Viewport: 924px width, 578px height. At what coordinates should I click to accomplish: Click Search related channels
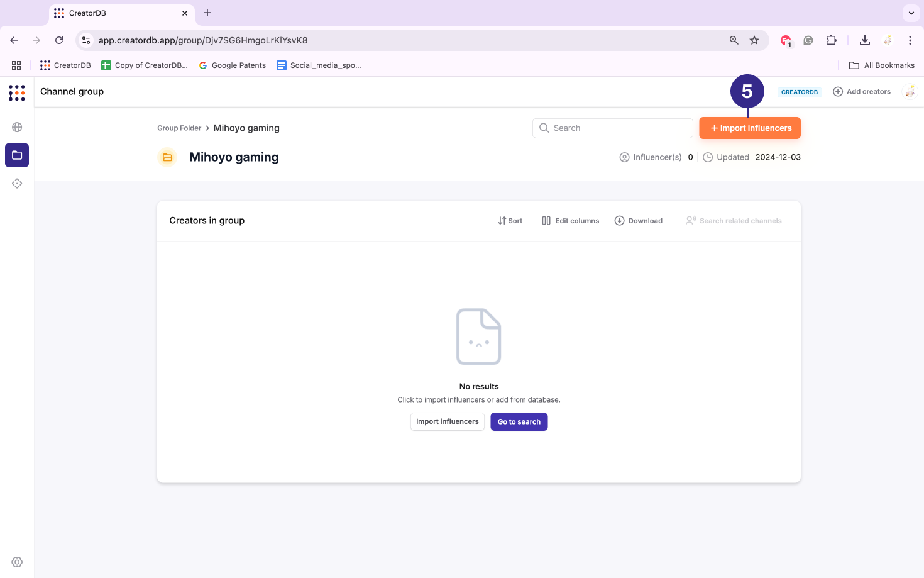734,221
